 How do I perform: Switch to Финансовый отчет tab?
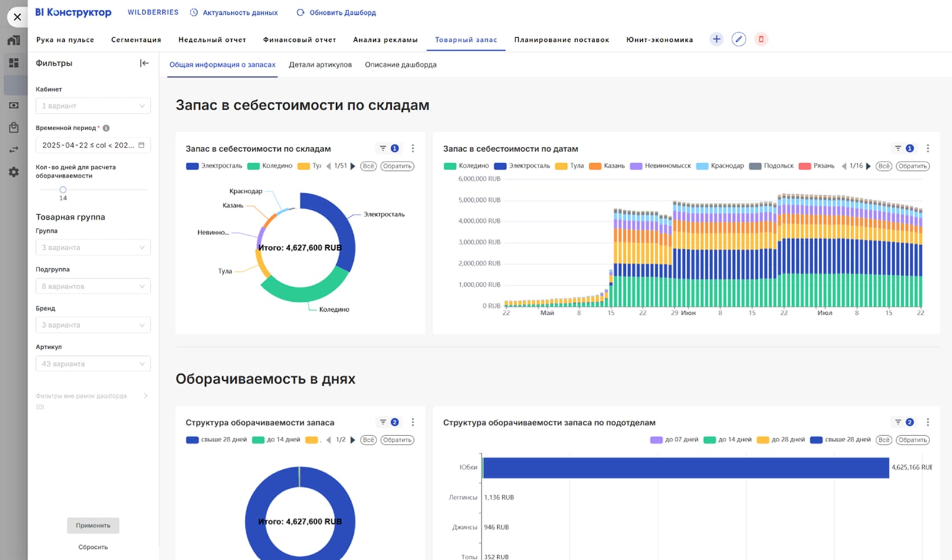click(299, 40)
